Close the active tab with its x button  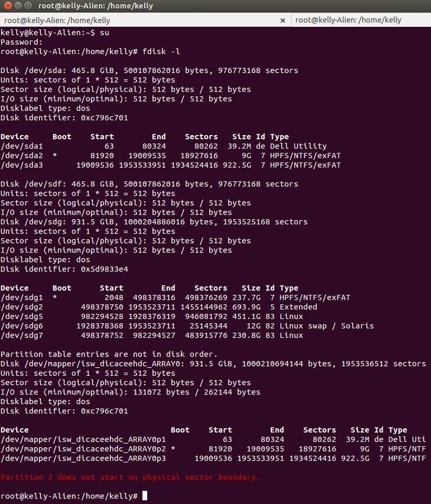click(x=283, y=20)
